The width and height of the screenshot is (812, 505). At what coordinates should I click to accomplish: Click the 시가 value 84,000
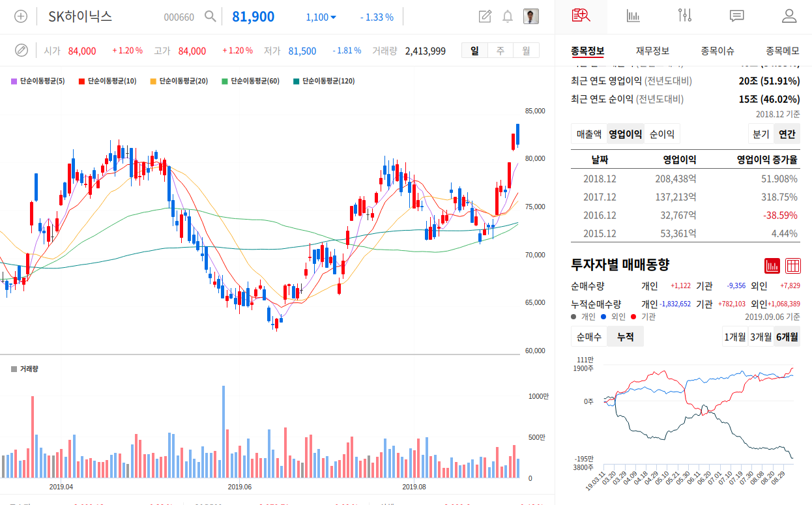[x=82, y=51]
